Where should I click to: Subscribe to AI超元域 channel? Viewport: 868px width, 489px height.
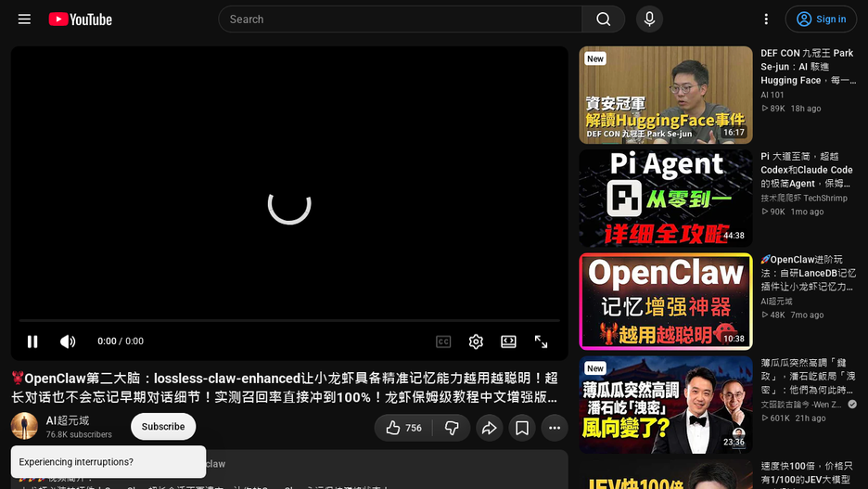[x=163, y=427]
